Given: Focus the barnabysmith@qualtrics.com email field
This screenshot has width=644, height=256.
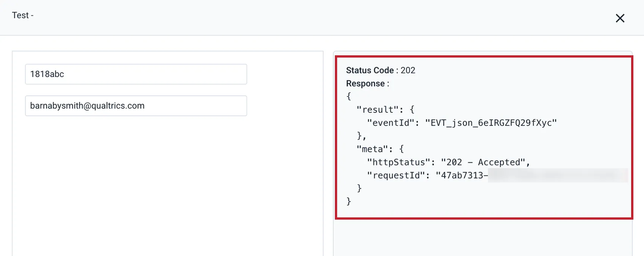Looking at the screenshot, I should click(136, 106).
